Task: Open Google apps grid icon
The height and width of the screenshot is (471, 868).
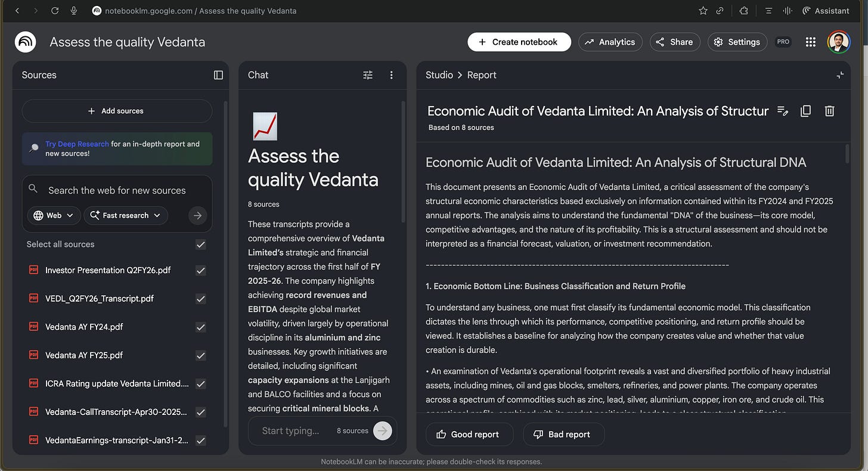Action: 810,42
